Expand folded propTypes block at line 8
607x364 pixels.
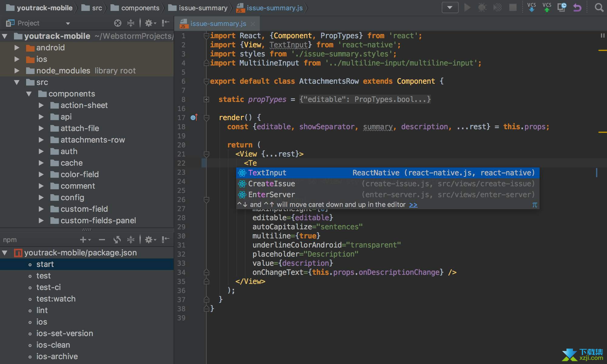click(x=206, y=99)
